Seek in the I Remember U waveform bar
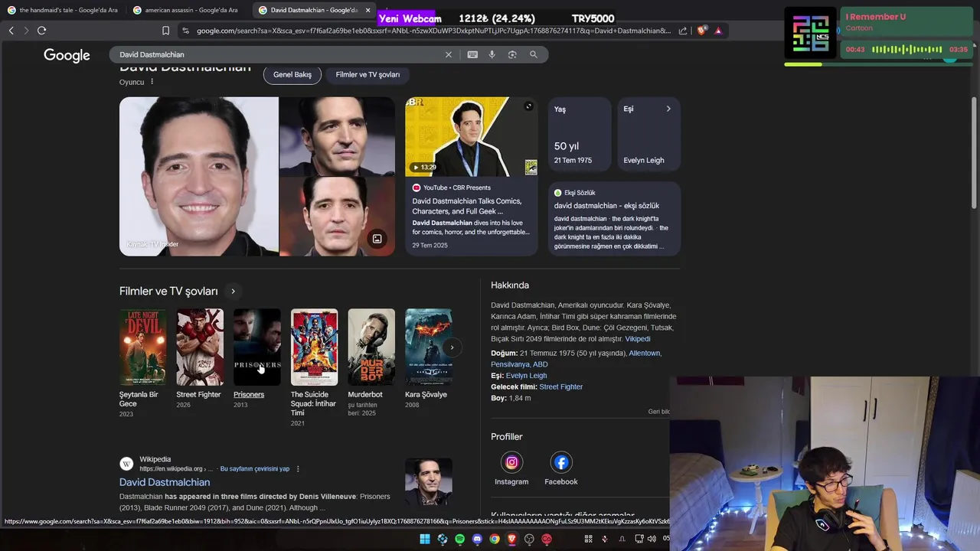 [x=907, y=49]
